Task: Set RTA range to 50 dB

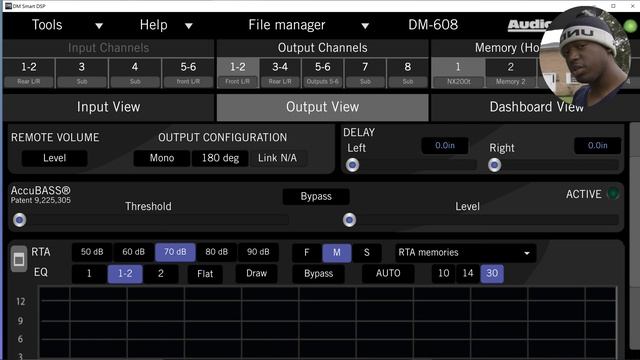Action: coord(92,252)
